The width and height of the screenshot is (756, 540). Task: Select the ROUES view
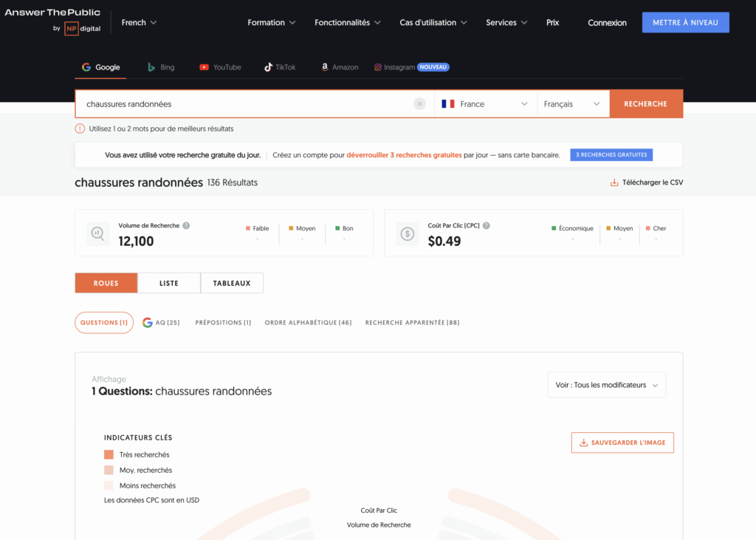(x=106, y=283)
